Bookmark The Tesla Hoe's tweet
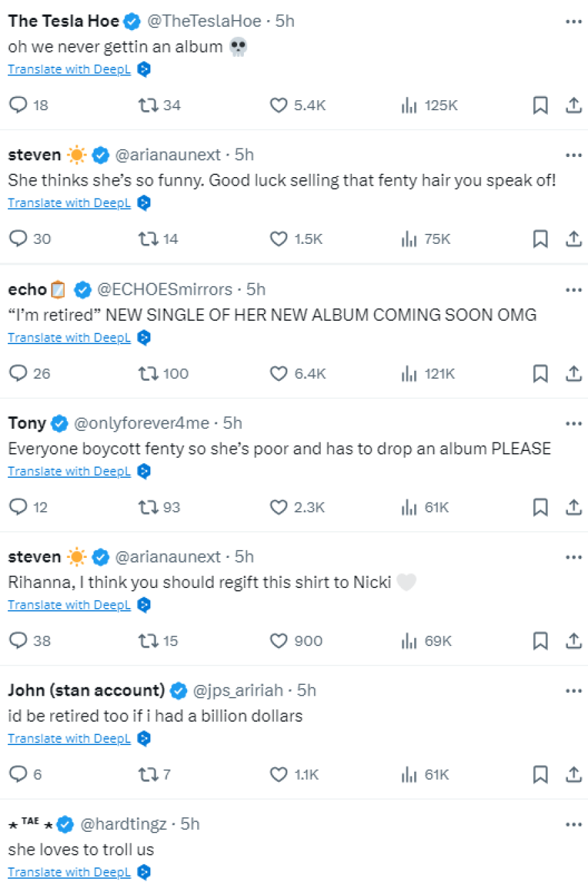 coord(540,106)
